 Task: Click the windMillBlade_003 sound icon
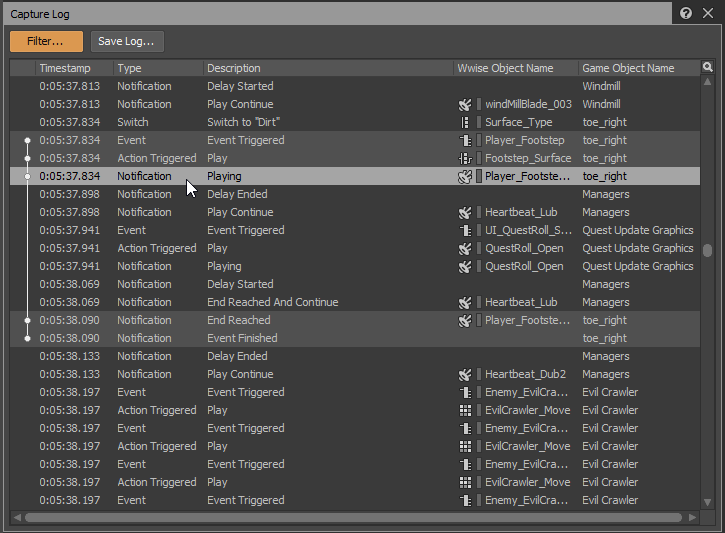[464, 104]
